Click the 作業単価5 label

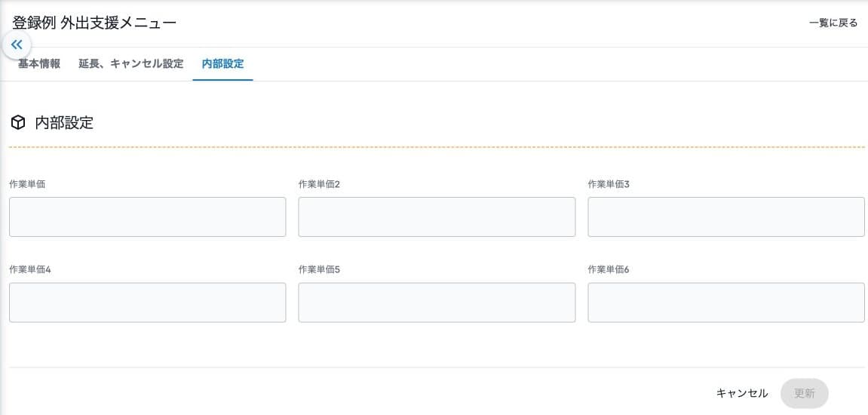tap(319, 270)
